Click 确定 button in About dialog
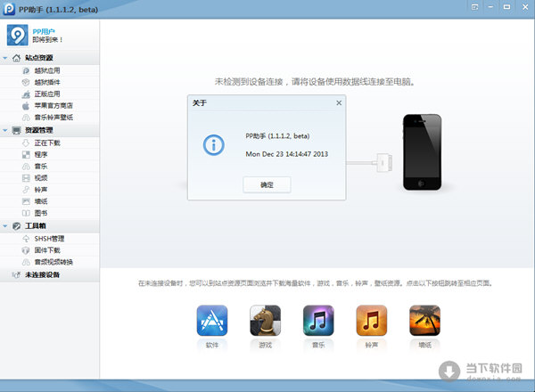535x392 pixels. tap(267, 184)
